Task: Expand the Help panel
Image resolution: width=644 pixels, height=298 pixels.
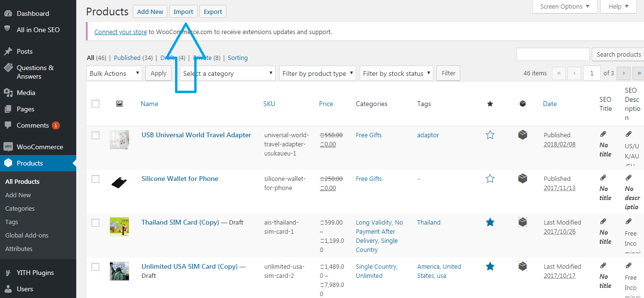Action: pyautogui.click(x=619, y=7)
